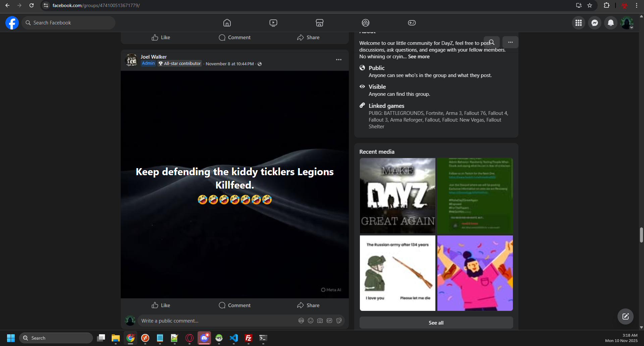Open Discord from the taskbar
The width and height of the screenshot is (644, 346).
click(204, 338)
